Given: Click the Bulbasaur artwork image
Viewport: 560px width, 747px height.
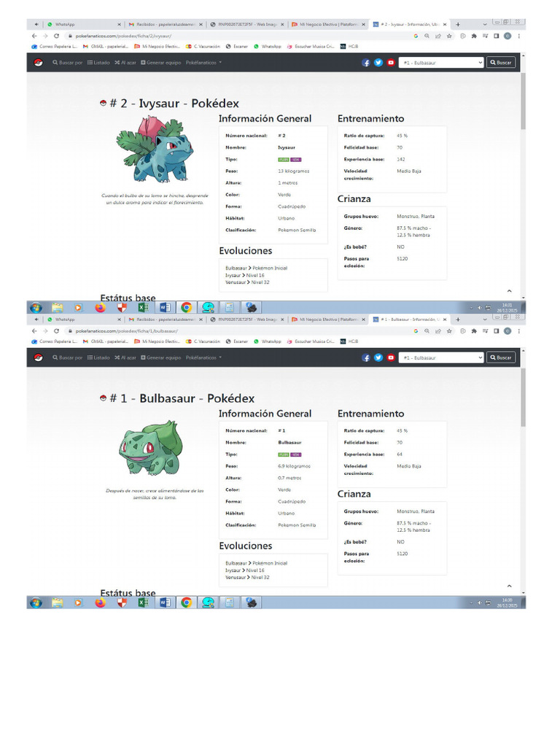Looking at the screenshot, I should pos(150,447).
